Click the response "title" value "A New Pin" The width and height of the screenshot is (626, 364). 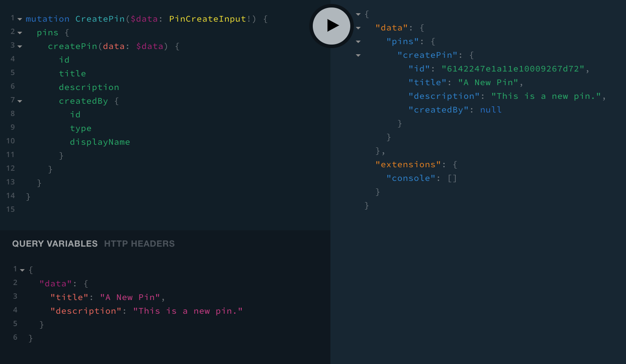pyautogui.click(x=488, y=83)
